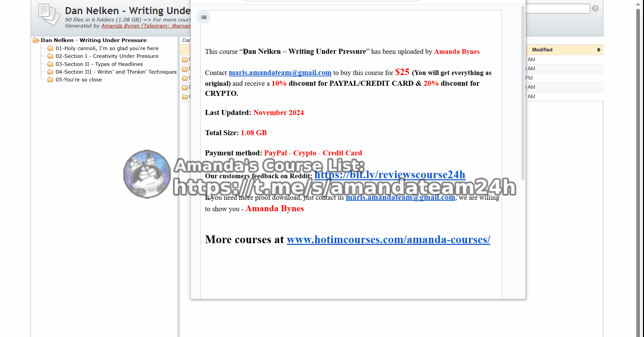Click the document preview vertical scrollbar
Screen dimensions: 644x337
523,93
